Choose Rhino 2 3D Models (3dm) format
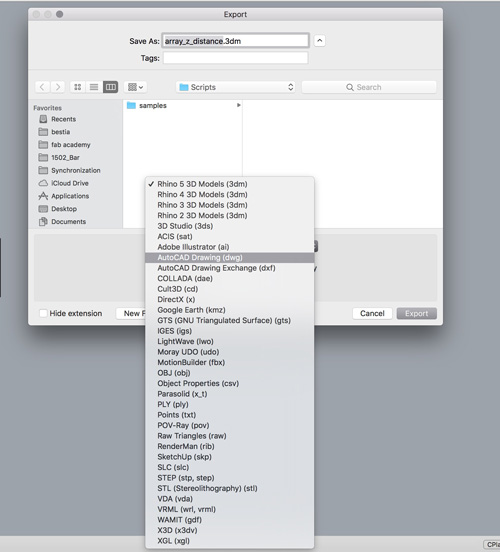Viewport: 500px width, 552px height. [230, 215]
